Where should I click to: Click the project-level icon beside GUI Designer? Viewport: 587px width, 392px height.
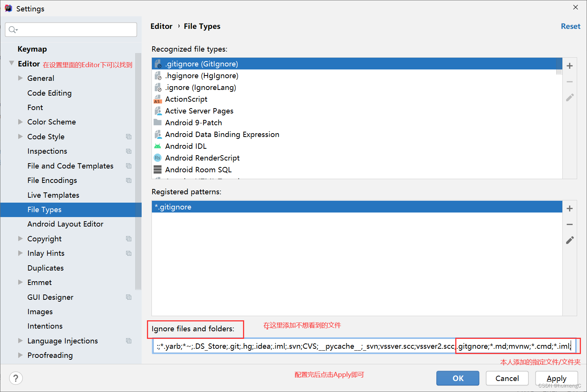click(x=129, y=297)
